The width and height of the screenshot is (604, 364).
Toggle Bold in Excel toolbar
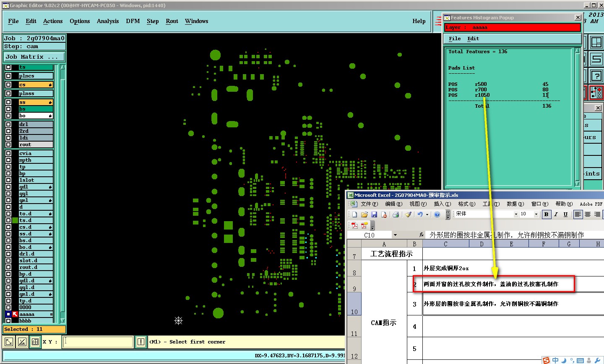(x=546, y=214)
